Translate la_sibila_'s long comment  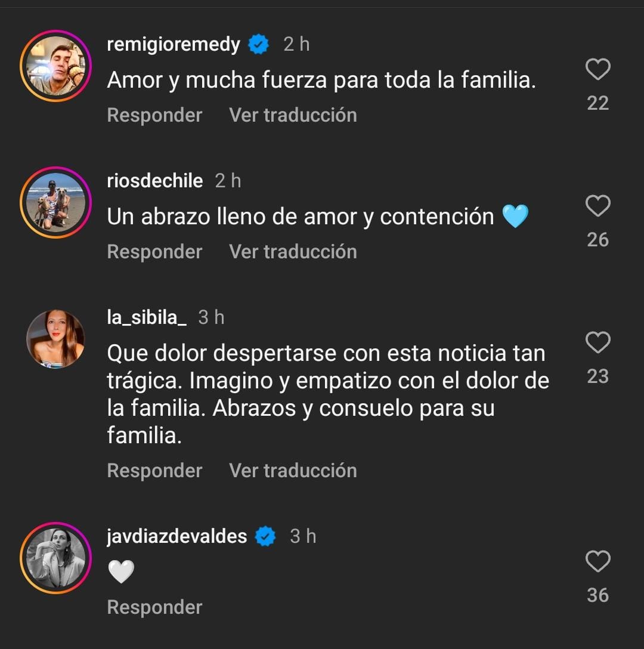[x=293, y=471]
